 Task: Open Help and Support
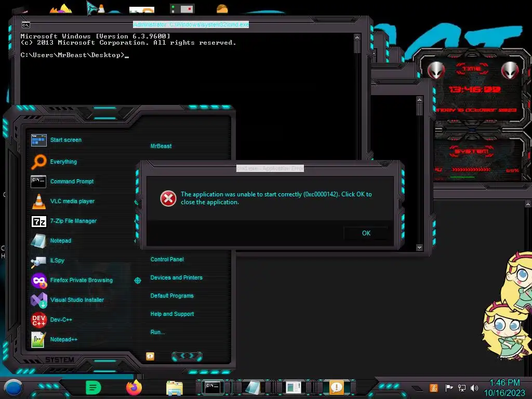172,314
